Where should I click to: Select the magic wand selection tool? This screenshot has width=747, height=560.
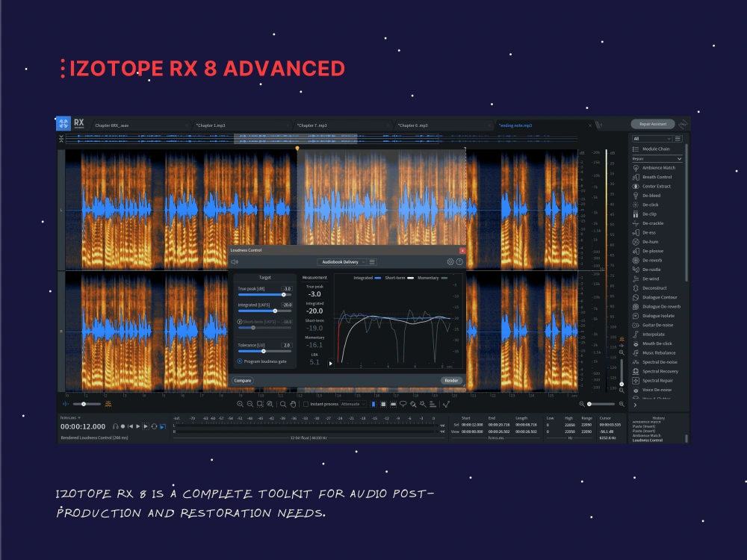click(423, 404)
